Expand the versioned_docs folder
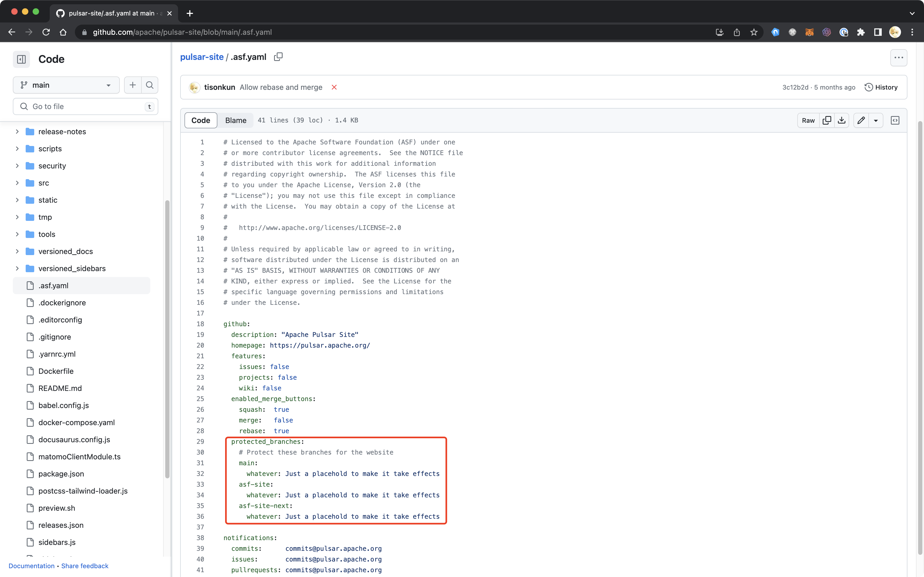The width and height of the screenshot is (924, 577). pyautogui.click(x=17, y=252)
